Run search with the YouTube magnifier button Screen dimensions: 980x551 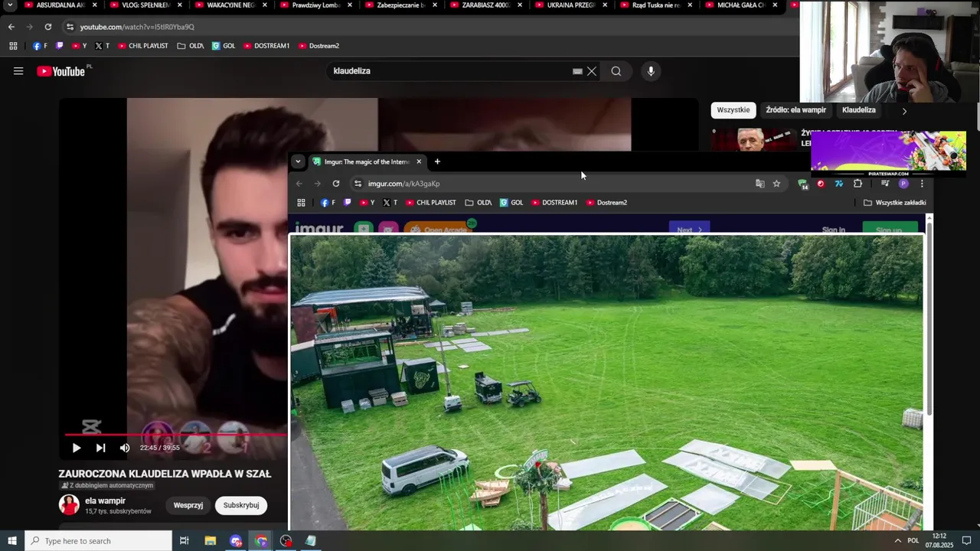tap(616, 71)
